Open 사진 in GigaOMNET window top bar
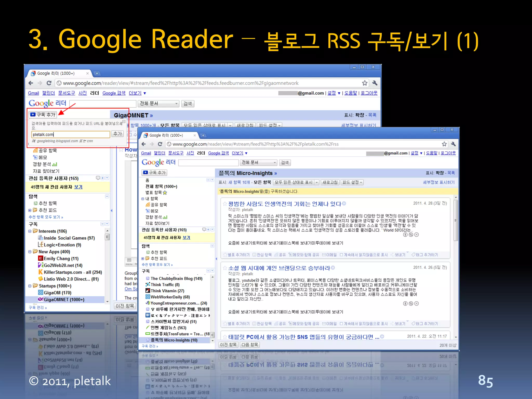This screenshot has width=532, height=399. click(83, 93)
